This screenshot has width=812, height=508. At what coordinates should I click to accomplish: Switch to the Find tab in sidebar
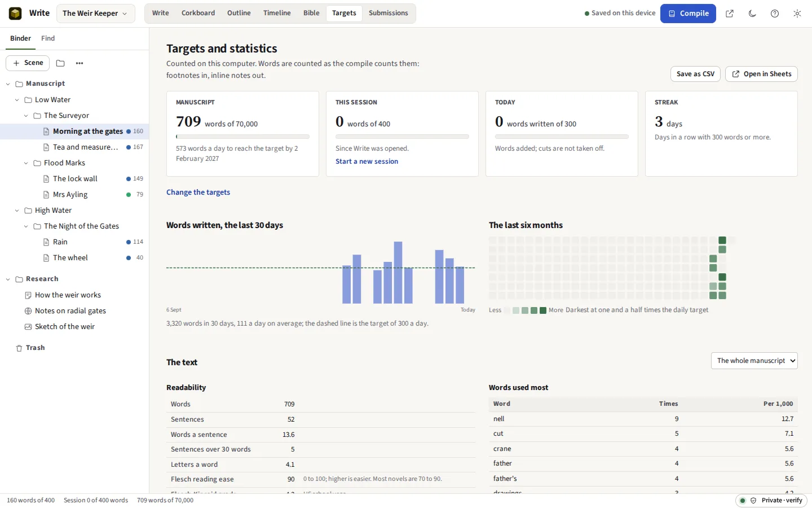[x=48, y=38]
